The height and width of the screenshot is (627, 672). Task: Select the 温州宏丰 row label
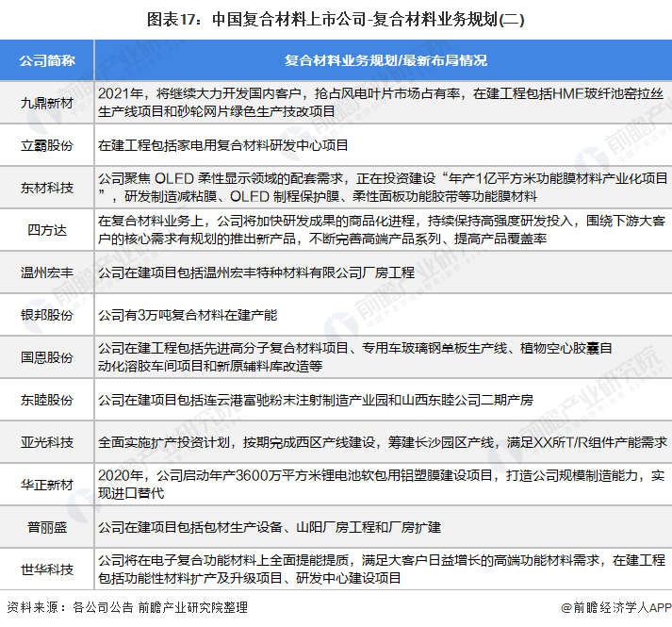tap(46, 272)
